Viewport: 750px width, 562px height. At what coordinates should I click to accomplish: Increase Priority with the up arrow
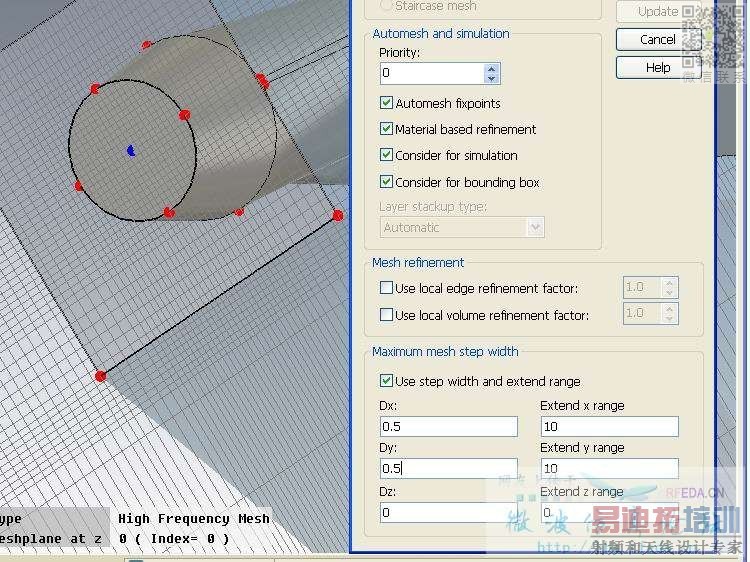pyautogui.click(x=492, y=68)
